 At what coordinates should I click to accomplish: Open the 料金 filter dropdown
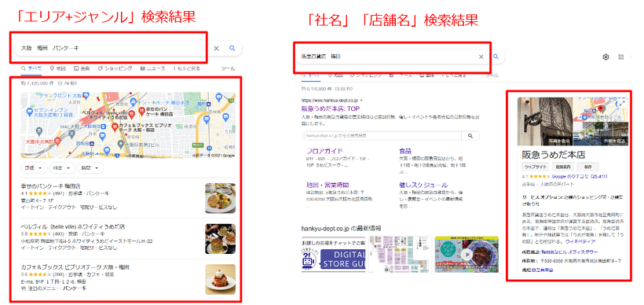point(62,168)
